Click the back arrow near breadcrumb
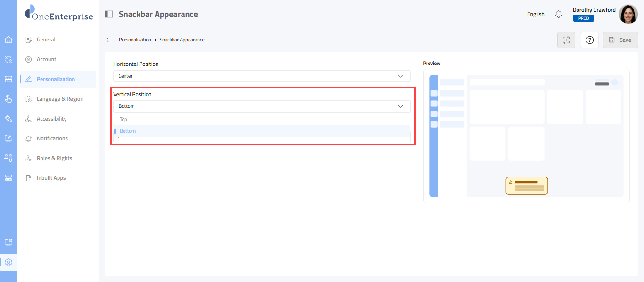Viewport: 644px width, 282px height. 109,40
